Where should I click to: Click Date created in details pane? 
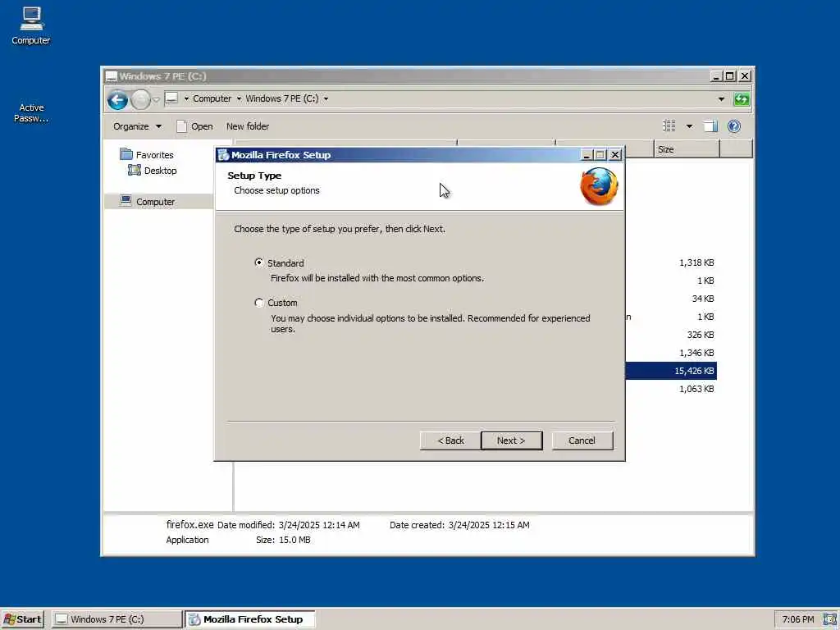tap(459, 525)
